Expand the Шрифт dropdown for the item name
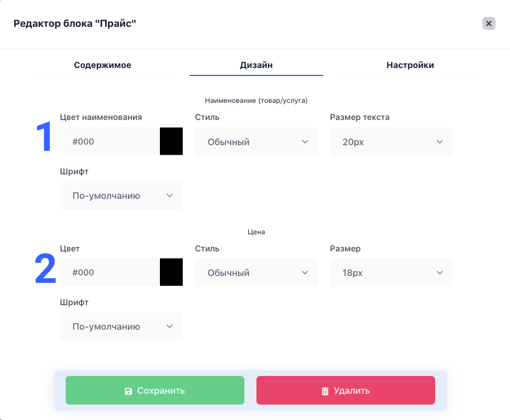This screenshot has height=420, width=510. (121, 195)
